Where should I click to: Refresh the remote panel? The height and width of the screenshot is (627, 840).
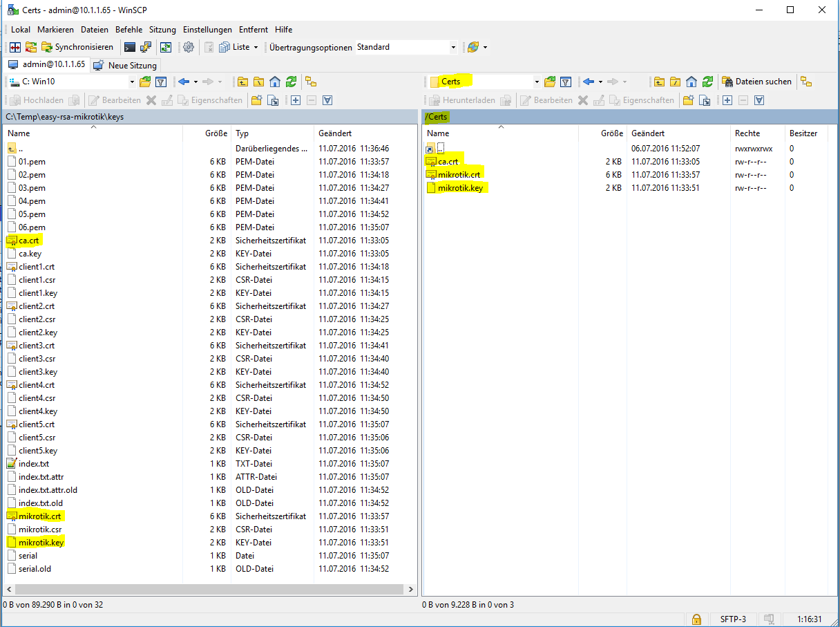707,82
